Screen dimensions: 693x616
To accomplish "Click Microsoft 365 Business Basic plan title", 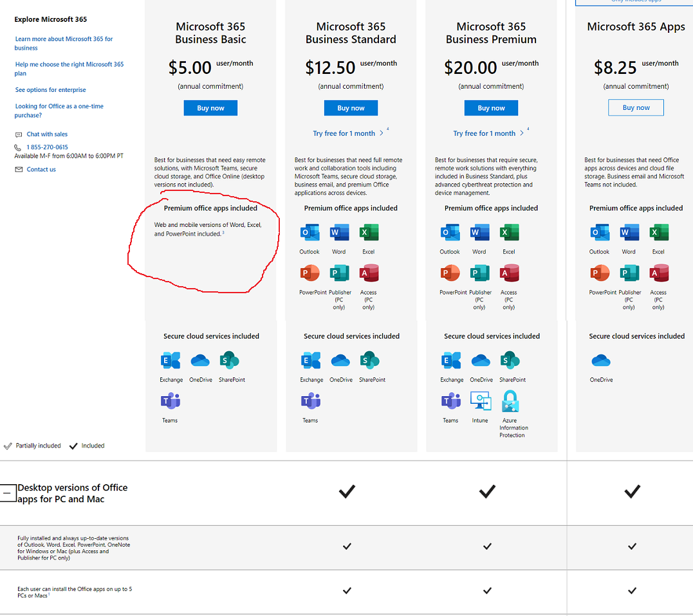I will (210, 33).
